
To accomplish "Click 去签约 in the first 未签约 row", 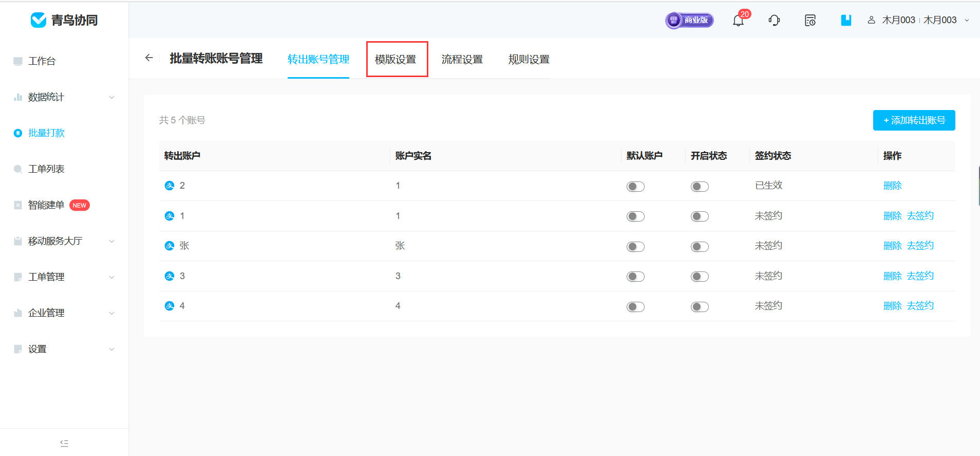I will click(x=920, y=216).
